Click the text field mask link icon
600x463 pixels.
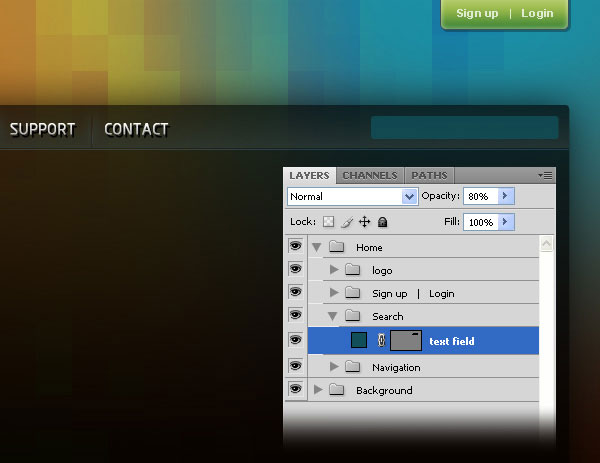tap(381, 340)
